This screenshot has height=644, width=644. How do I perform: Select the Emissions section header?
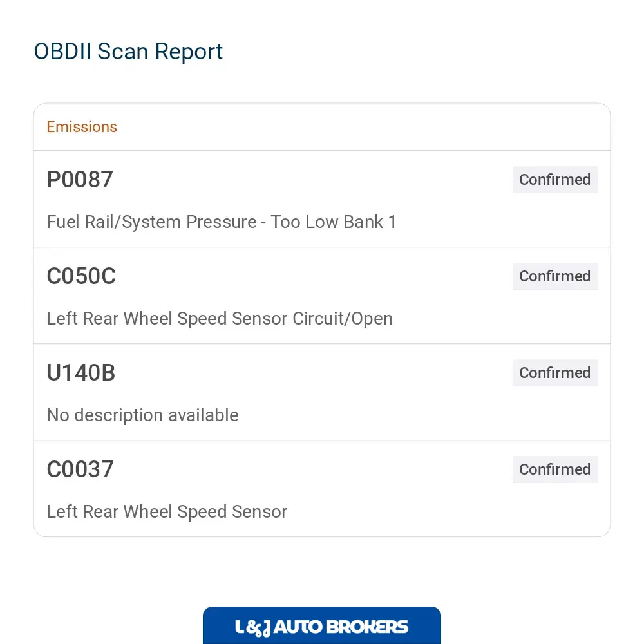[x=82, y=127]
